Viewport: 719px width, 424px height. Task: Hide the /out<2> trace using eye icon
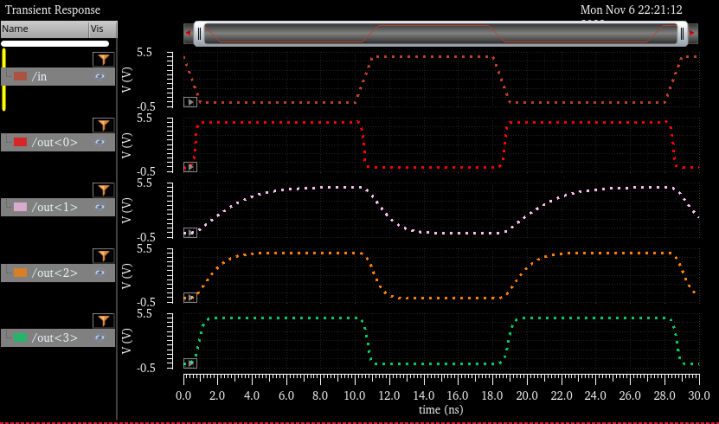point(100,273)
